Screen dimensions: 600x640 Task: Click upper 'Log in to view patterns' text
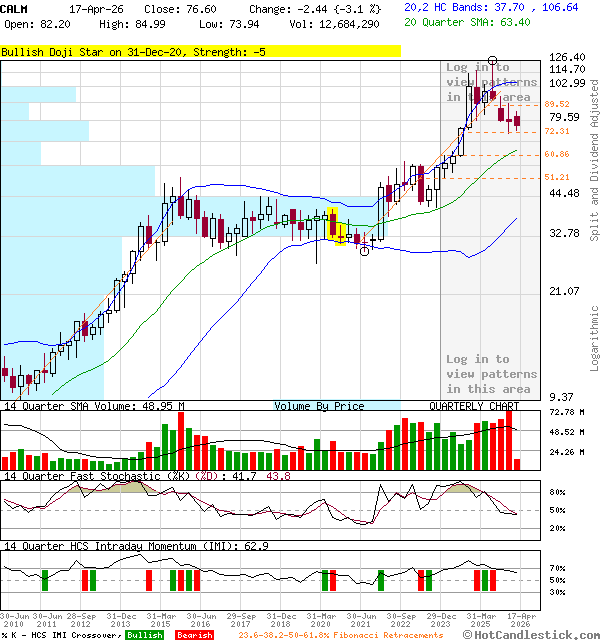491,82
